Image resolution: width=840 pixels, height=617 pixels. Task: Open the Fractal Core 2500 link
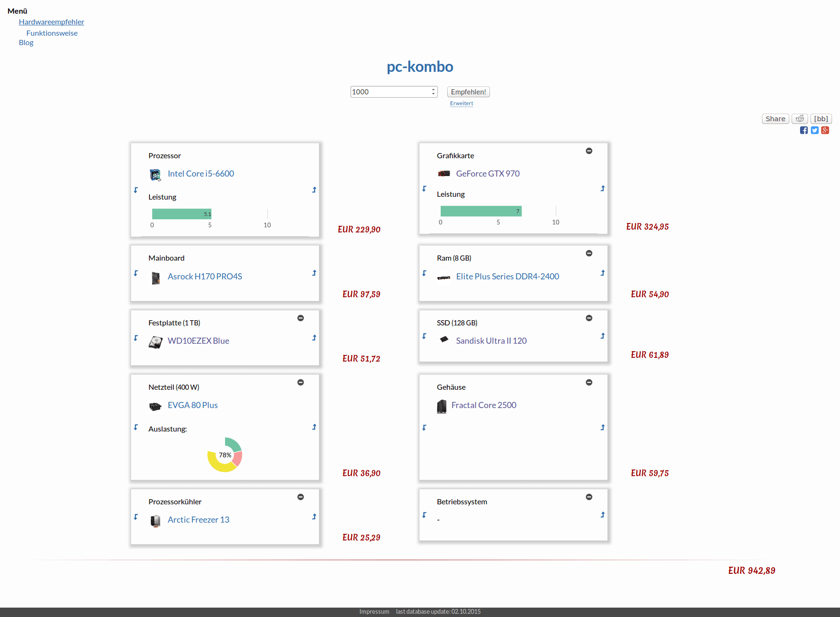(483, 405)
